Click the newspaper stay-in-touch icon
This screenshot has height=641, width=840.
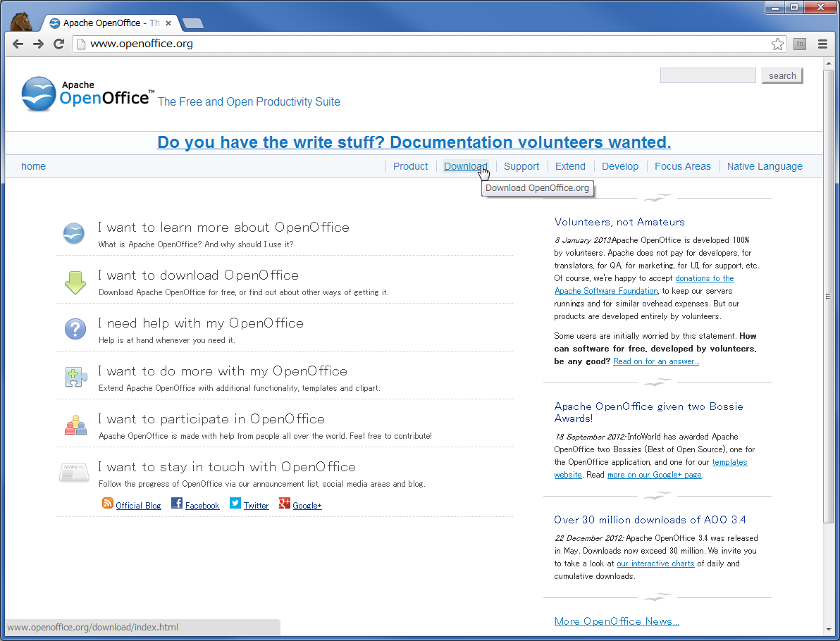[74, 473]
